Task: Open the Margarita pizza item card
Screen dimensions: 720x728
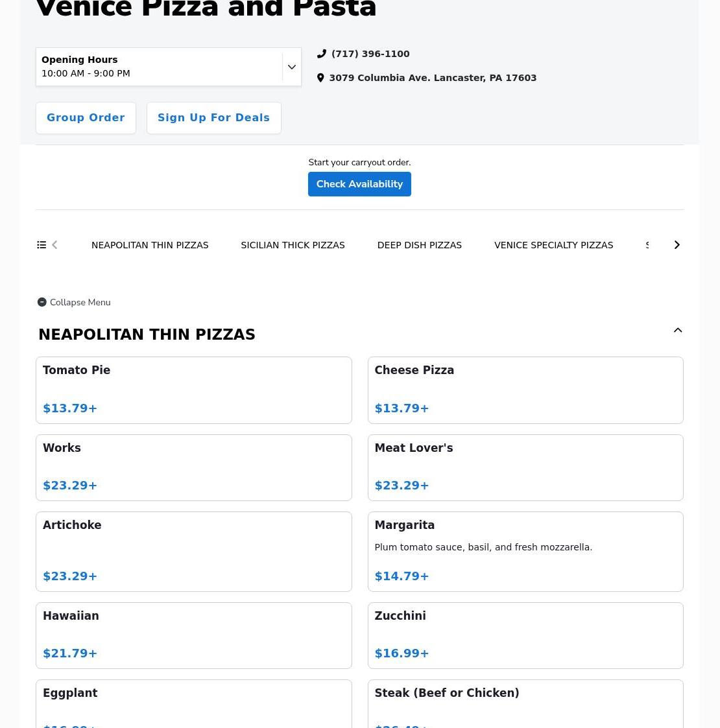Action: pyautogui.click(x=525, y=551)
